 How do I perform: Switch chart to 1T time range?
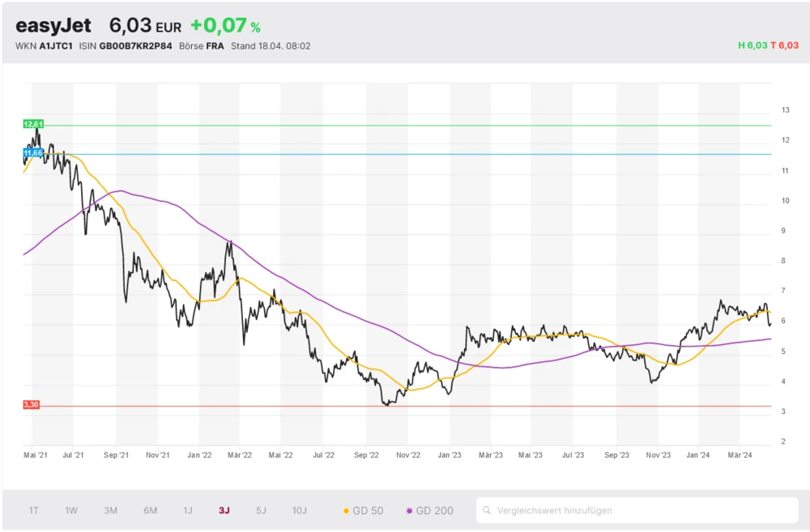point(34,510)
